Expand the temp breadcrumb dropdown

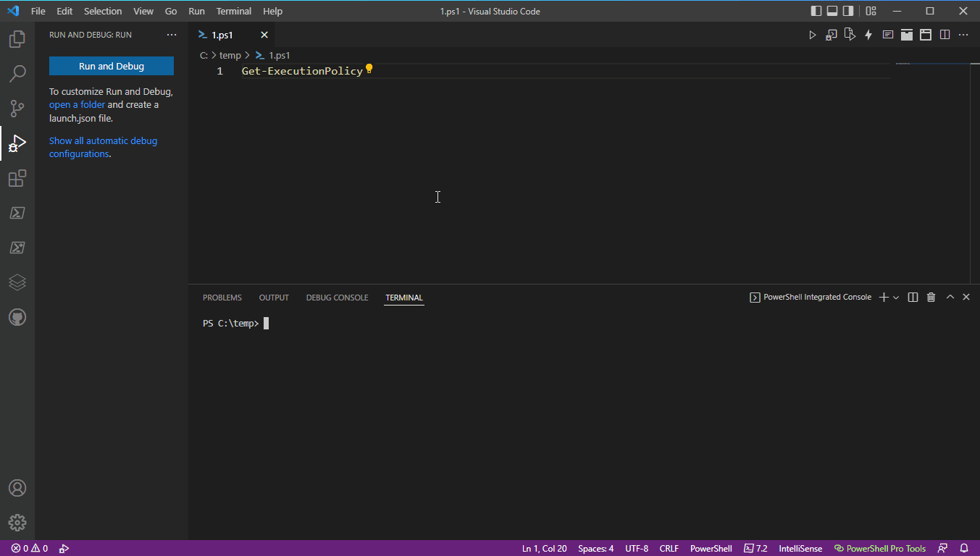tap(230, 55)
